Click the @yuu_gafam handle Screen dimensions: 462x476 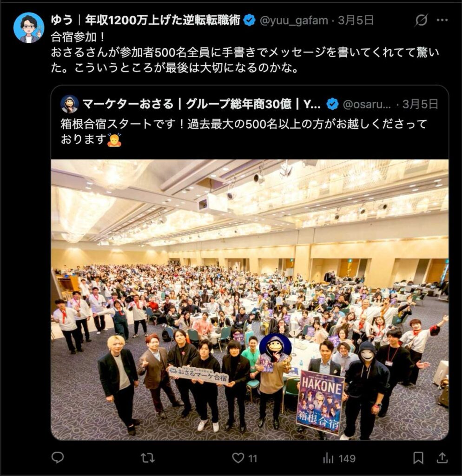[x=294, y=20]
